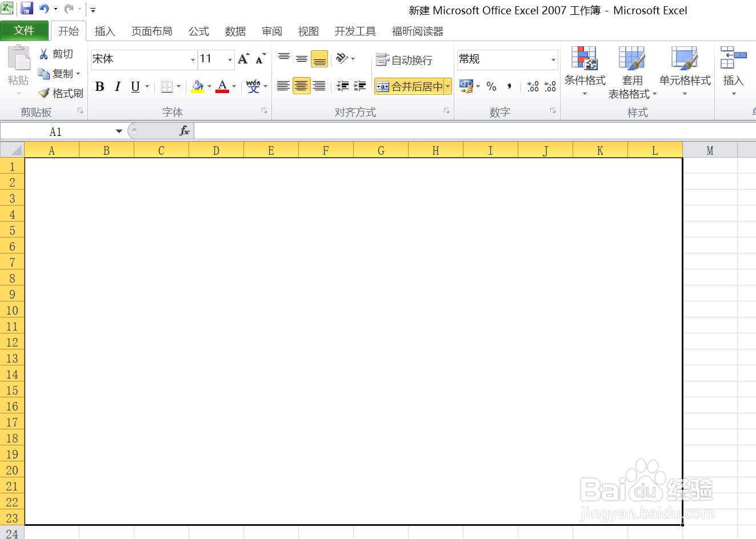Use the Format Painter (格式刷)
The height and width of the screenshot is (539, 756).
pos(61,93)
